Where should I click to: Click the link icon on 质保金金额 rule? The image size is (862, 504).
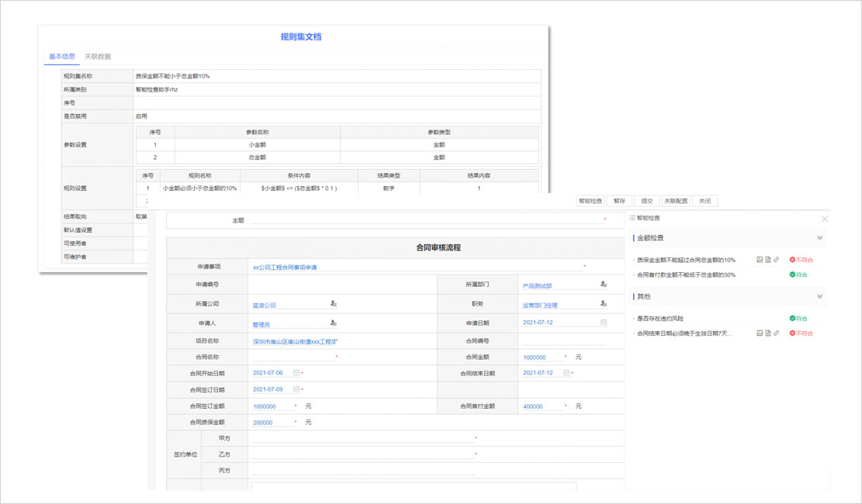777,260
